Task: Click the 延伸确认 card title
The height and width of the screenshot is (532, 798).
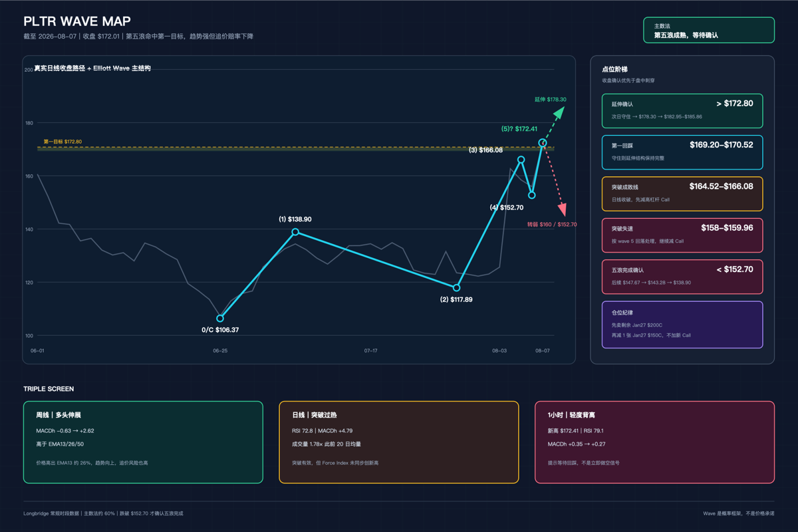Action: click(622, 104)
